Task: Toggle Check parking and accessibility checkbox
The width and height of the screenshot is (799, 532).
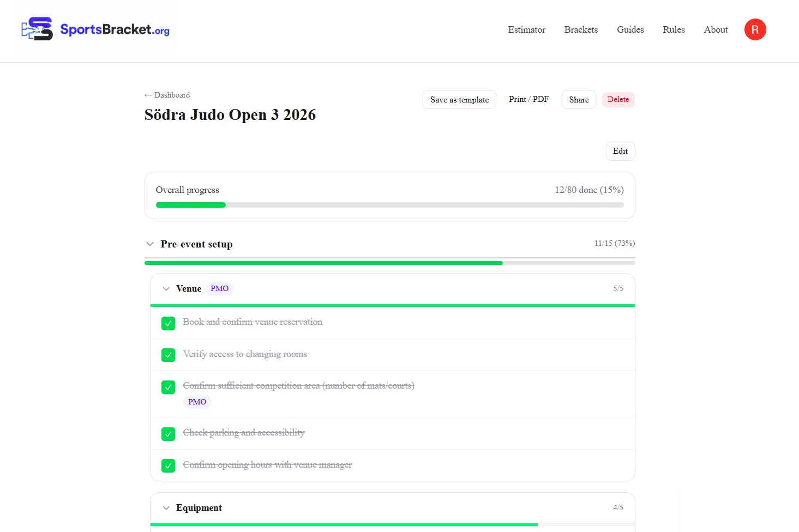Action: tap(168, 434)
